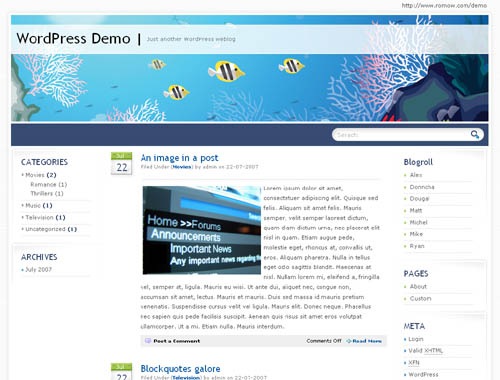This screenshot has height=380, width=500.
Task: Open the July 2007 archive
Action: [38, 269]
